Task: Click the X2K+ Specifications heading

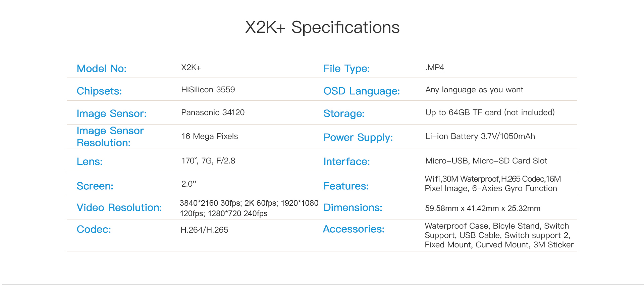Action: point(322,28)
